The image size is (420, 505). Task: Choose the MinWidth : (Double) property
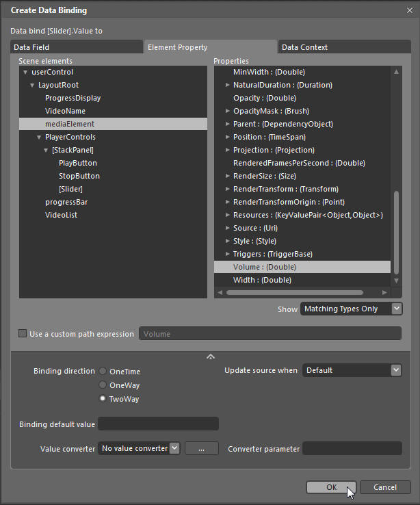(269, 72)
